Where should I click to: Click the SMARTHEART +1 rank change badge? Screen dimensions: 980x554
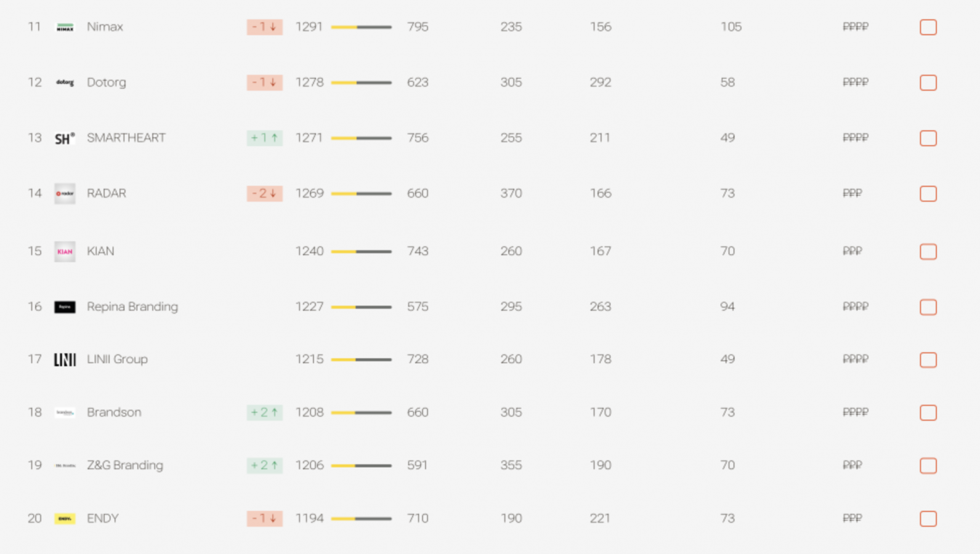(x=264, y=138)
